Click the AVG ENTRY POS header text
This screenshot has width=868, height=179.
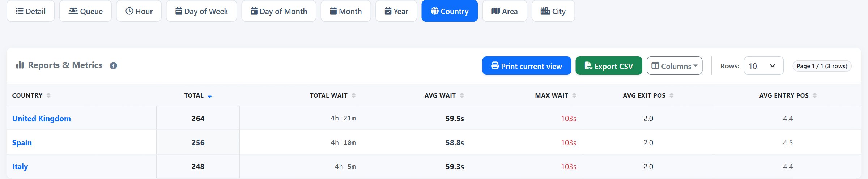[784, 95]
